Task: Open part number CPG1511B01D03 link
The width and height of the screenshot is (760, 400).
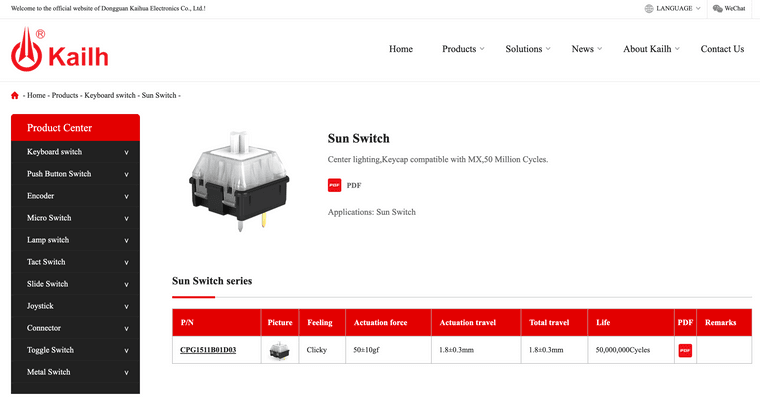Action: point(208,350)
